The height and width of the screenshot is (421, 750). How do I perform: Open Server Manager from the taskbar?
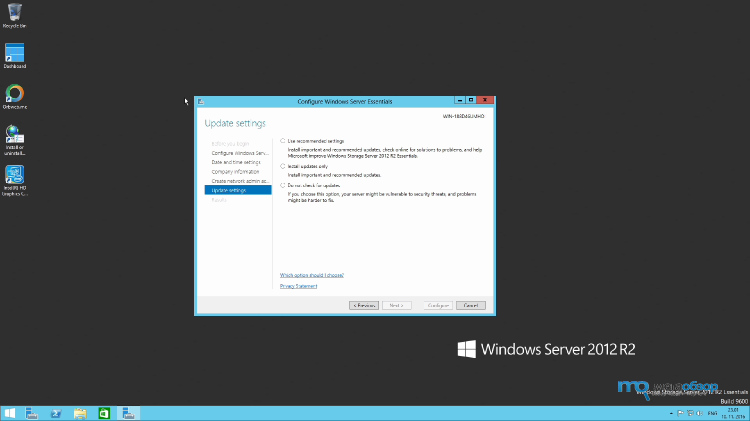click(32, 413)
